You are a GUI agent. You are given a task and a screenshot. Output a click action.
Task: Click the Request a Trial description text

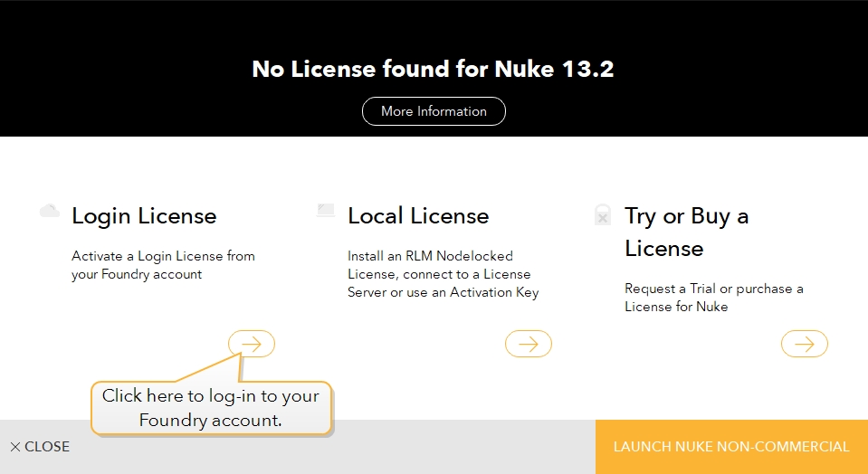coord(713,298)
